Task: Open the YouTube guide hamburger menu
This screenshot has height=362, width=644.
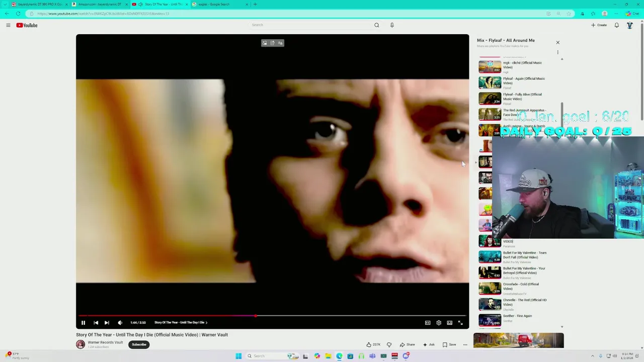Action: click(x=8, y=25)
